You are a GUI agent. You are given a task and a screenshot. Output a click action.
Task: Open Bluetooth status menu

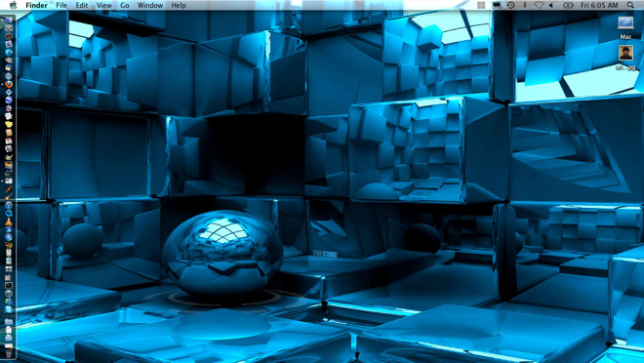tap(525, 5)
